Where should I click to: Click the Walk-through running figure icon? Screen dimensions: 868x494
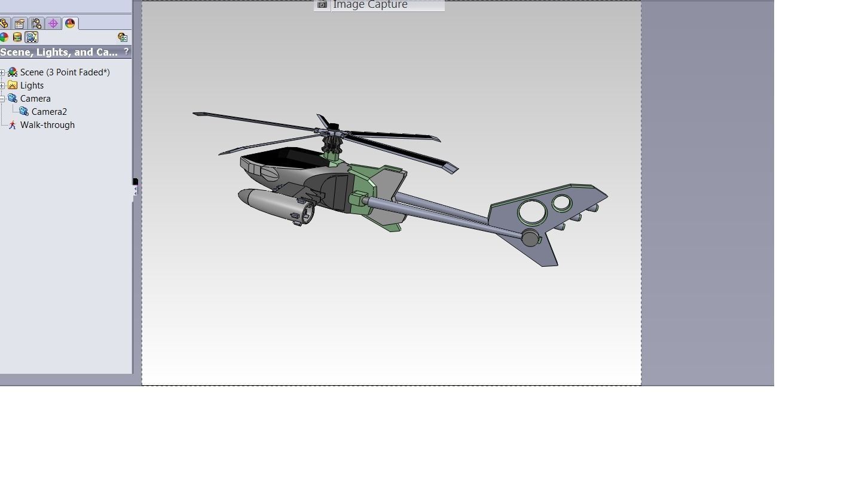[x=13, y=125]
